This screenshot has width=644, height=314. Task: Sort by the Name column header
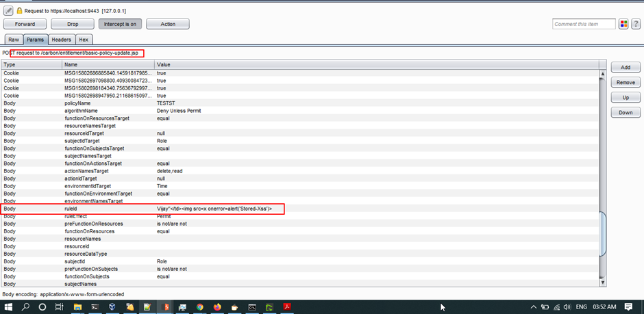108,65
